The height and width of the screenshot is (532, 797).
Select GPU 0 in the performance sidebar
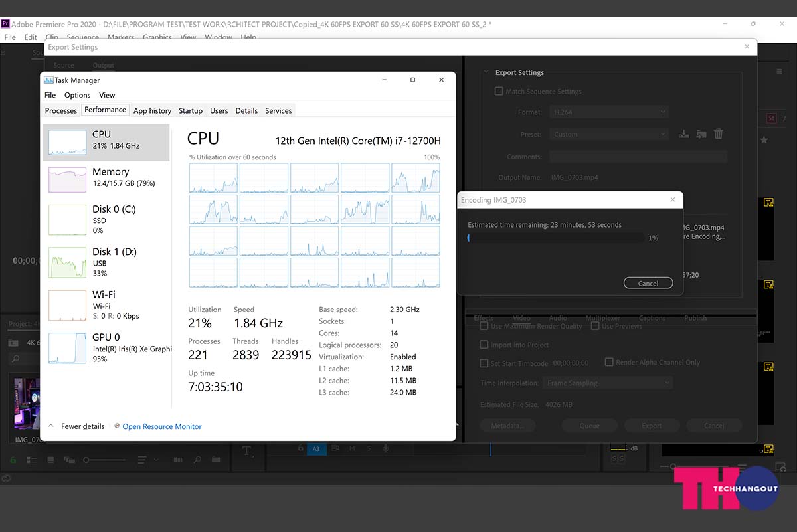tap(106, 347)
